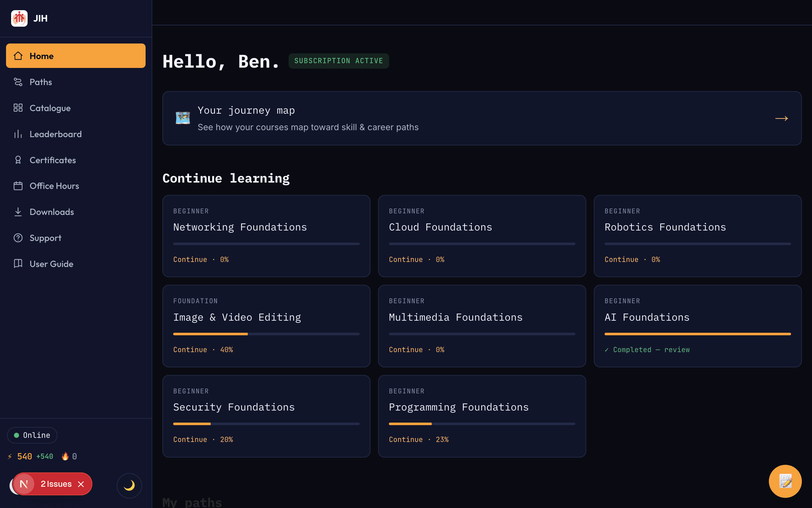Open Cloud Foundations course card
This screenshot has width=812, height=508.
coord(482,236)
